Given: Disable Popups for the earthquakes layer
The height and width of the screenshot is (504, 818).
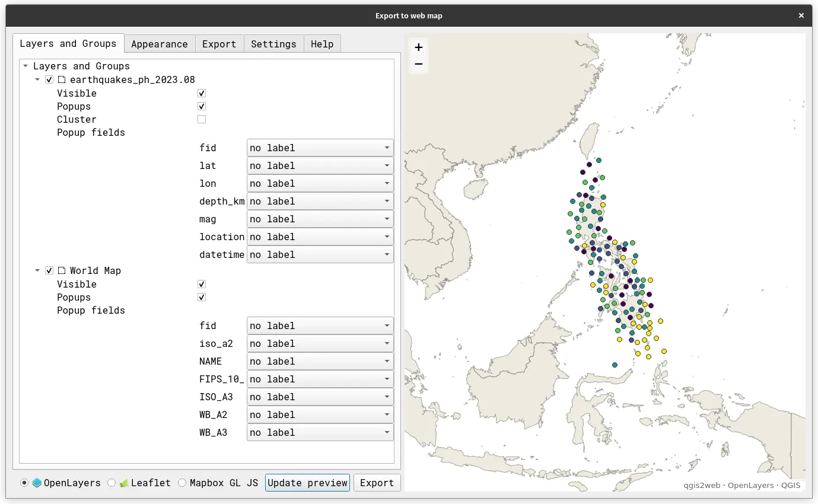Looking at the screenshot, I should tap(202, 106).
